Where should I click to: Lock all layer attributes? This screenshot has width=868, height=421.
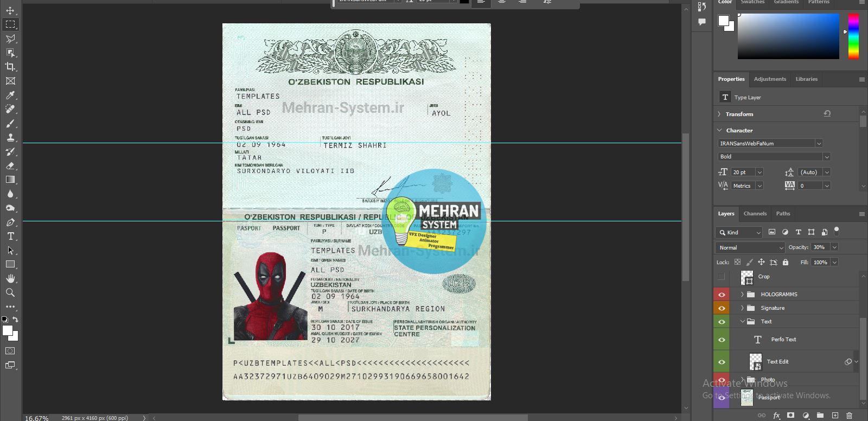(786, 263)
